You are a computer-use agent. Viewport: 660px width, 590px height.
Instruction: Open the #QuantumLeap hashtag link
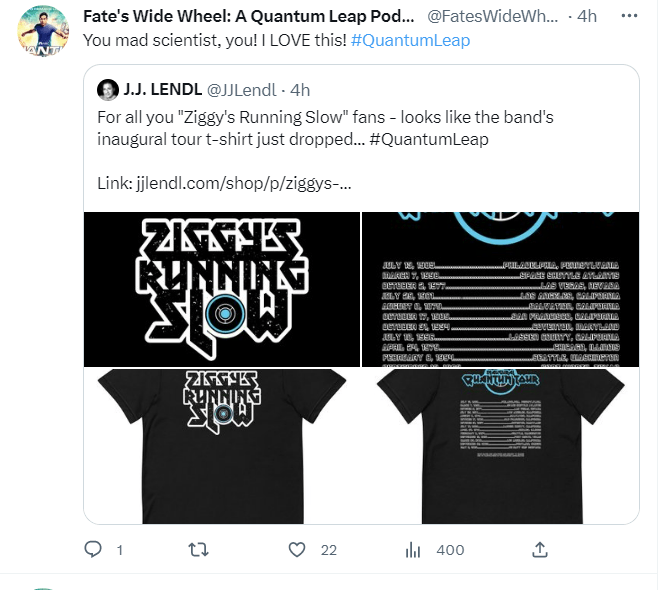(410, 40)
